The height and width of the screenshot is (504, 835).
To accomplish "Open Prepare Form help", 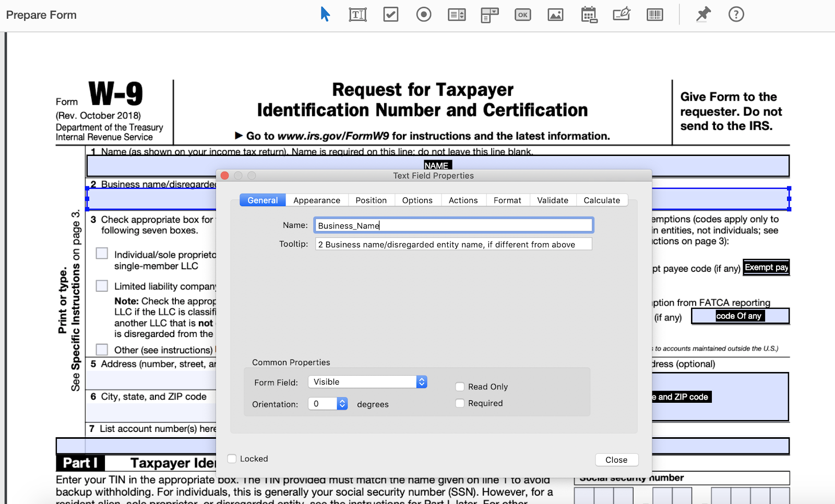I will click(736, 14).
